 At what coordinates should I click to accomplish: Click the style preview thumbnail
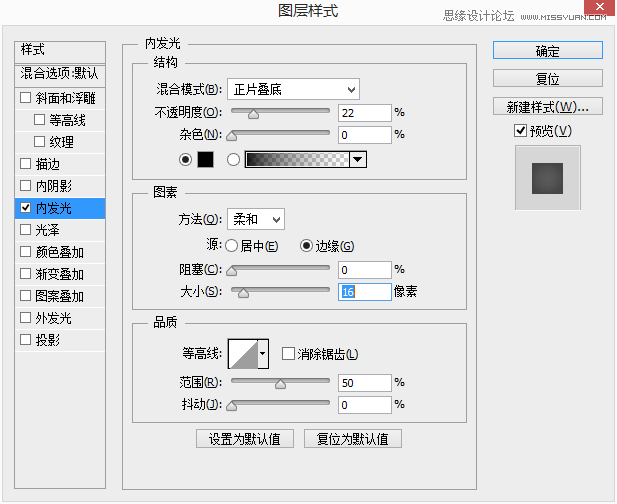547,178
